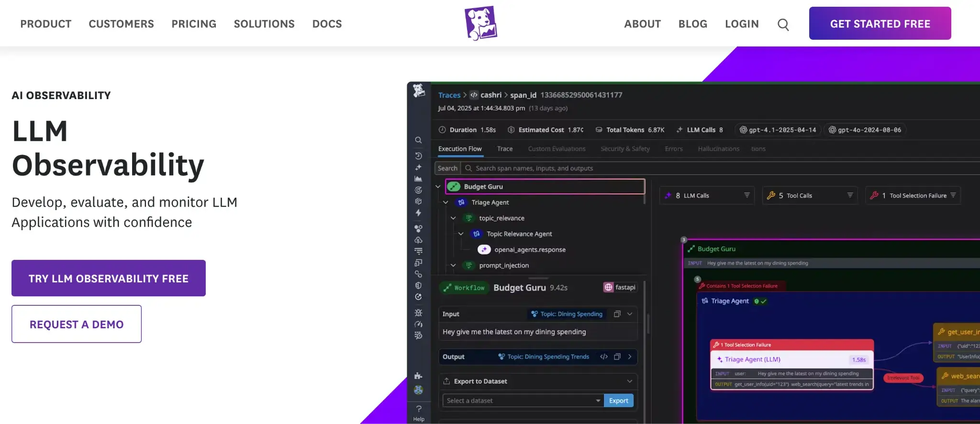Collapse the Export to Dataset section

click(x=629, y=381)
